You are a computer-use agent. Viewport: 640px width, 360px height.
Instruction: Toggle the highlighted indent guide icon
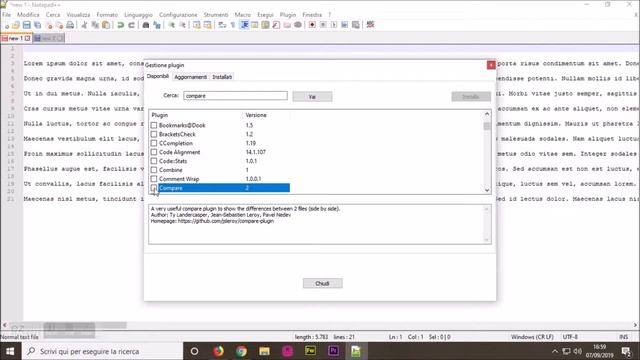244,25
